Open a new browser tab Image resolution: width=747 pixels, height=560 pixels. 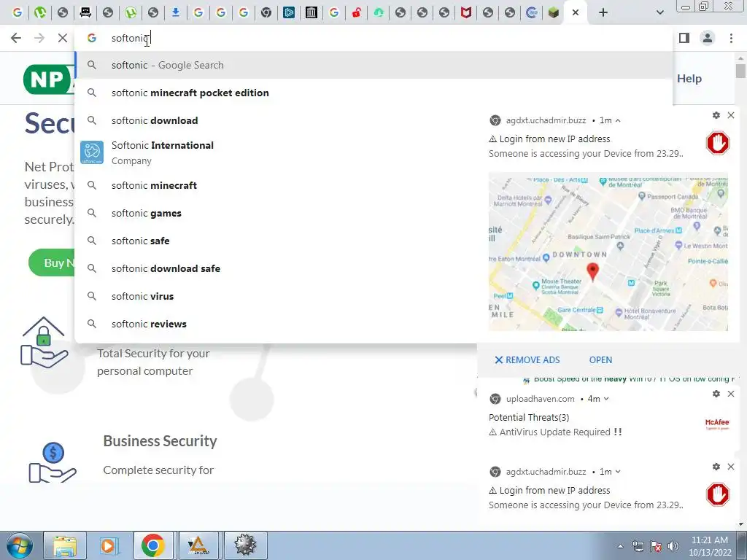603,13
